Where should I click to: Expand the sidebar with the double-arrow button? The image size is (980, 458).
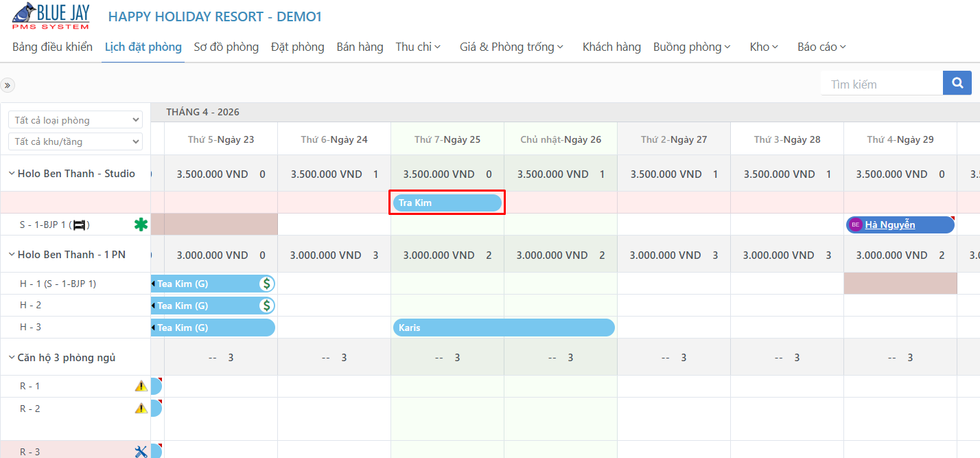8,85
